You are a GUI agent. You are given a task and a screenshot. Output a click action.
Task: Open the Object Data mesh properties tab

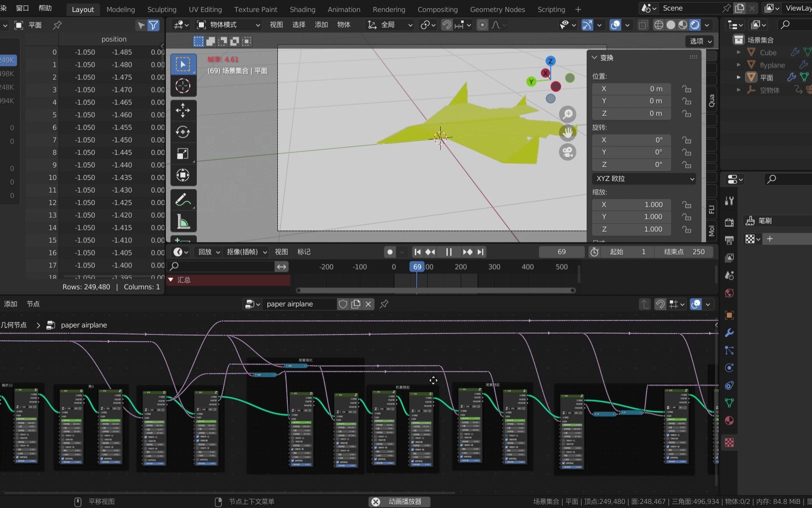click(x=729, y=403)
